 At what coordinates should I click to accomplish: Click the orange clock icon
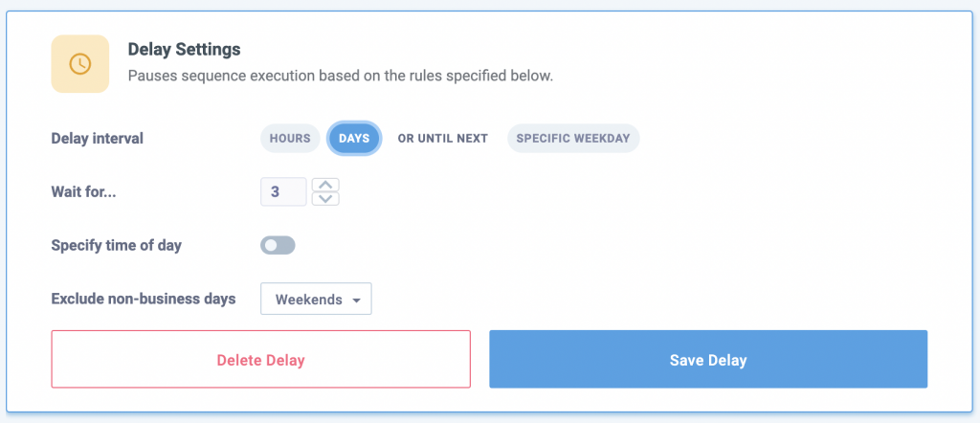tap(80, 64)
